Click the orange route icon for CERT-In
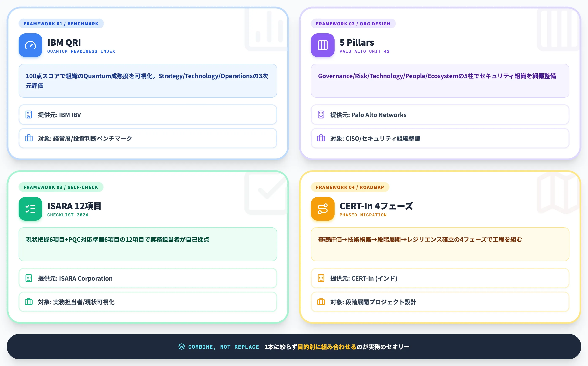This screenshot has width=588, height=366. tap(323, 209)
